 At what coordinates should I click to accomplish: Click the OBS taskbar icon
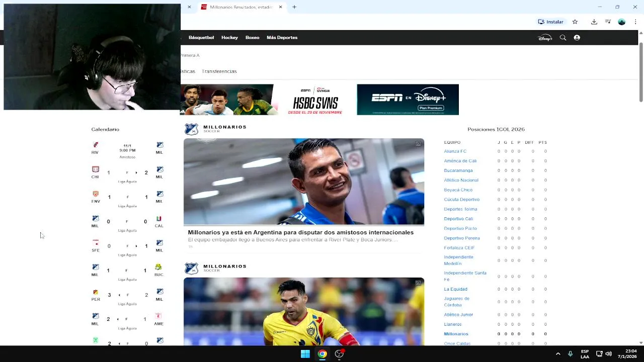(340, 354)
